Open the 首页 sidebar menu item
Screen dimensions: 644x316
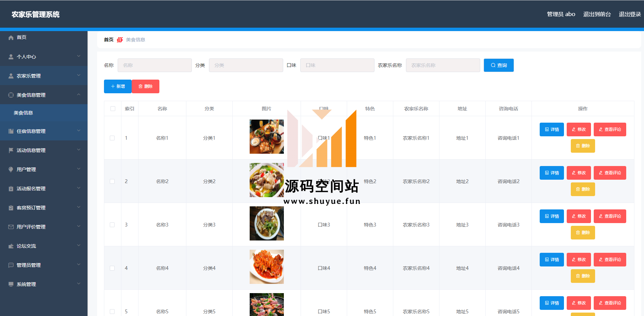click(44, 38)
